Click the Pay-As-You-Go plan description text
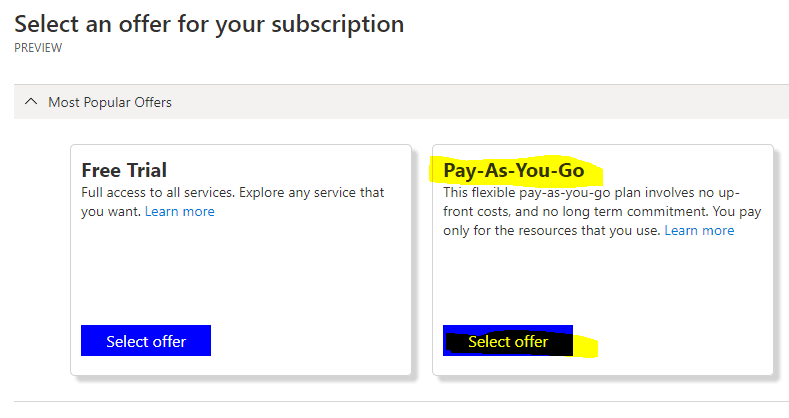 click(x=590, y=211)
